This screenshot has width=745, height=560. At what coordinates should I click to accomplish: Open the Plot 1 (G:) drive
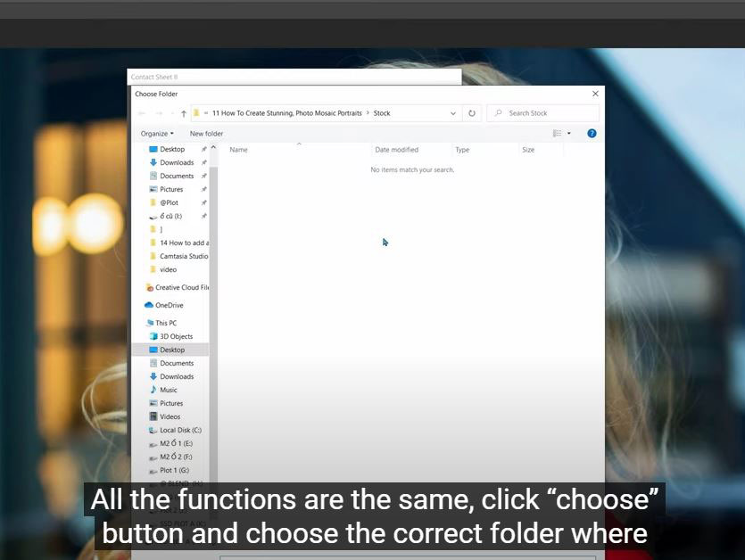(x=174, y=470)
